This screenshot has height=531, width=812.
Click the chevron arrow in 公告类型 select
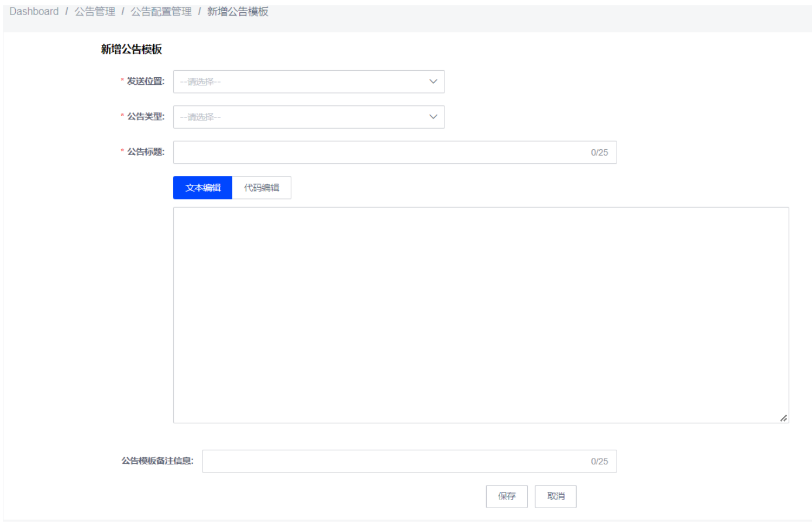coord(433,116)
